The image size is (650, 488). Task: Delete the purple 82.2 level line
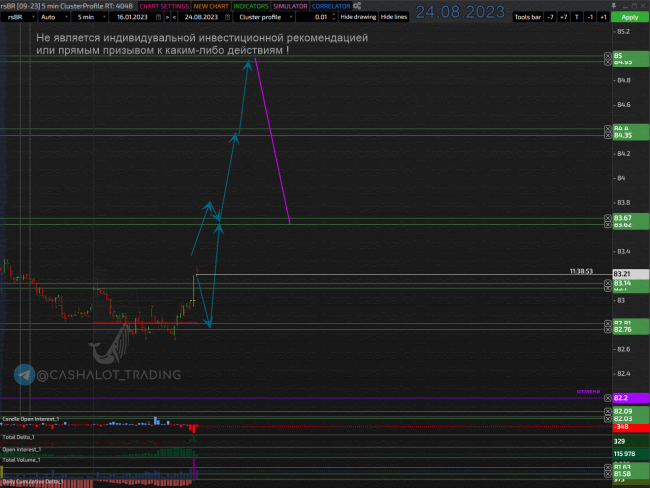coord(607,398)
